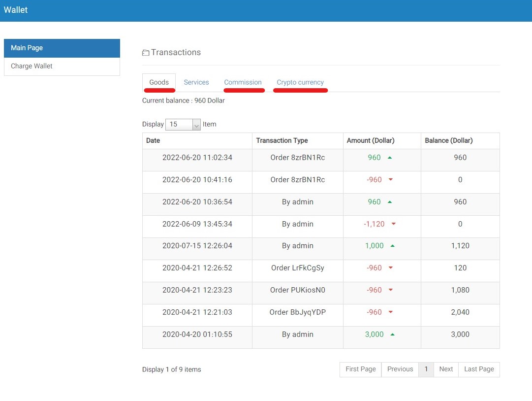Select Main Page in sidebar

[62, 48]
